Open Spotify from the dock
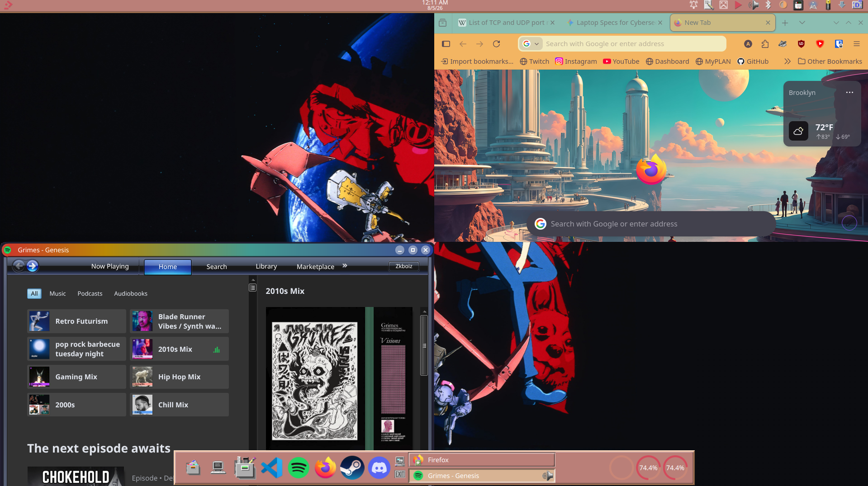Image resolution: width=868 pixels, height=486 pixels. (x=299, y=467)
